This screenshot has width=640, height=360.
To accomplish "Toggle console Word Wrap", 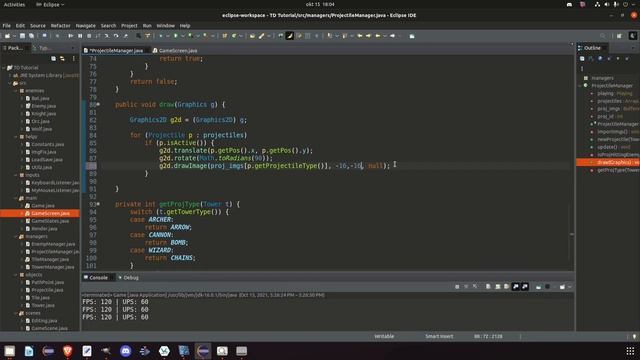I will point(507,287).
